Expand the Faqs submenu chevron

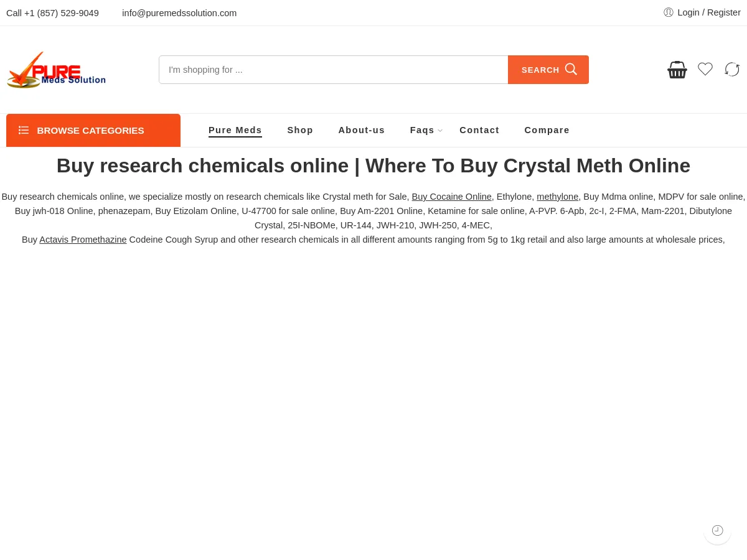440,131
